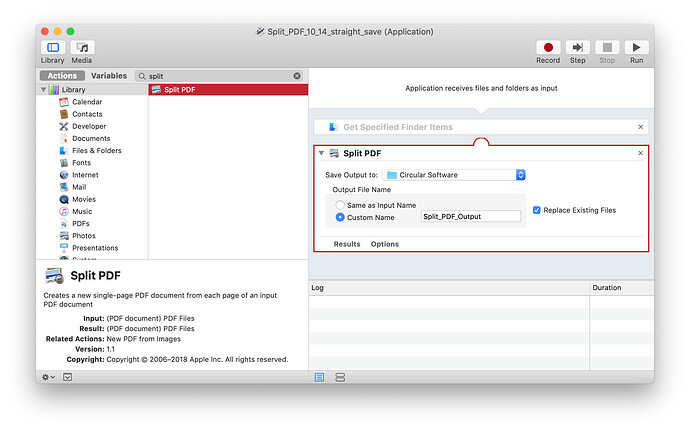Select the Calendar library category
Image resolution: width=690 pixels, height=430 pixels.
[x=87, y=102]
